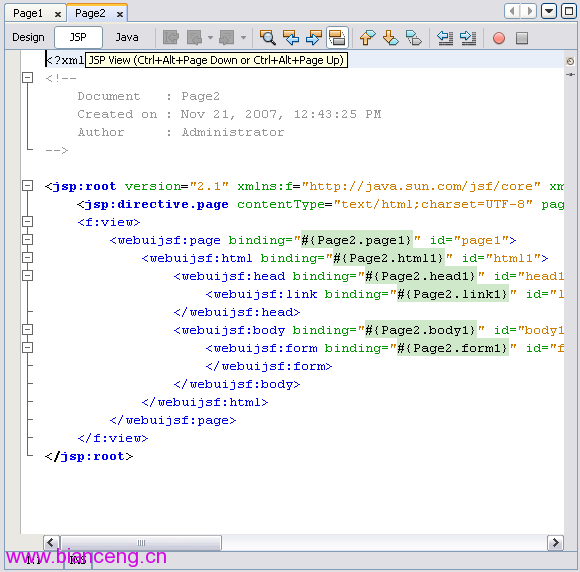Click Shift Line Right icon
The width and height of the screenshot is (580, 572).
click(468, 37)
